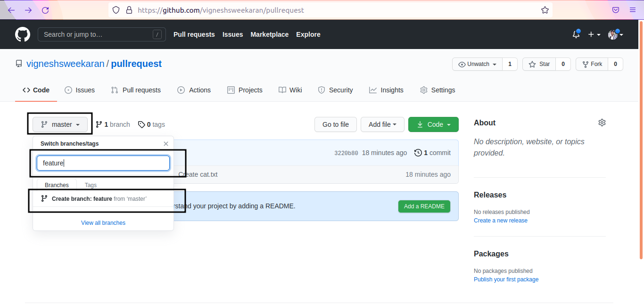Expand the Add file dropdown

pyautogui.click(x=382, y=124)
